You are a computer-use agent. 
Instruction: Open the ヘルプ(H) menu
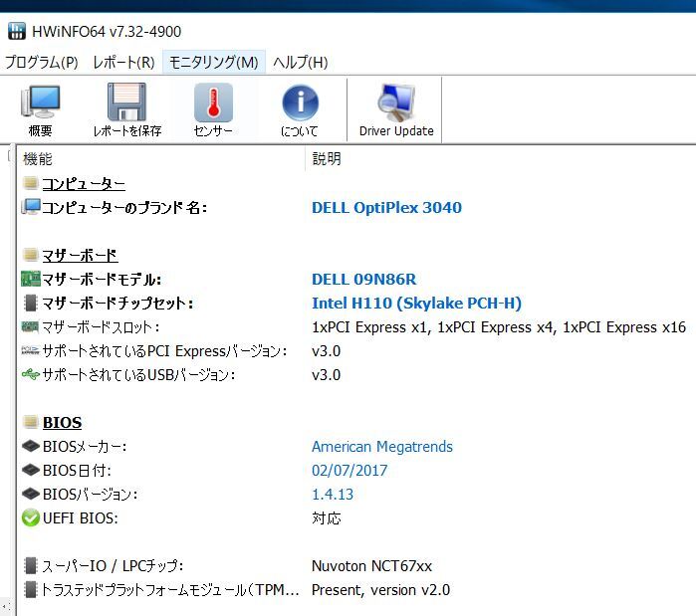pos(300,62)
